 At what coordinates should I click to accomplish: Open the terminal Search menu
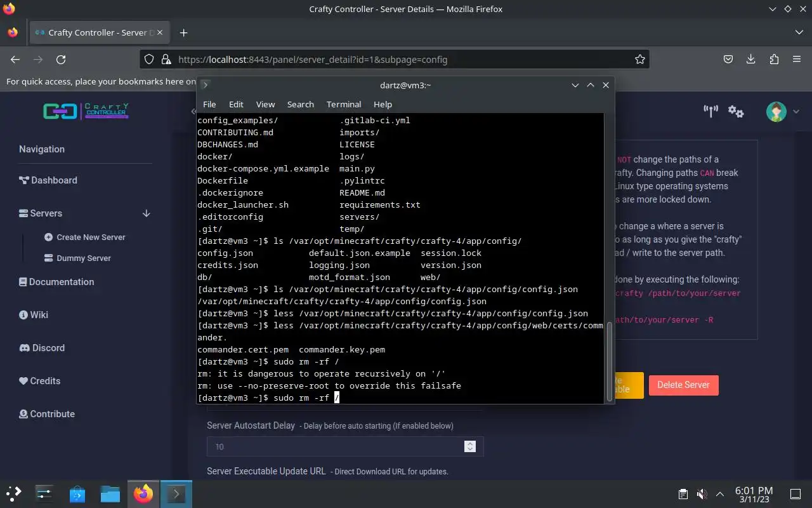point(300,104)
